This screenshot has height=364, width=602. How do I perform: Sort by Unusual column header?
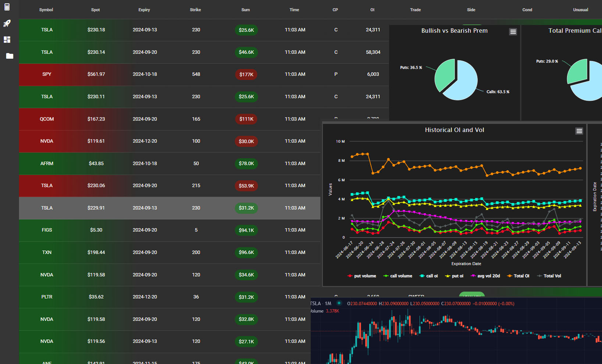[x=581, y=10]
